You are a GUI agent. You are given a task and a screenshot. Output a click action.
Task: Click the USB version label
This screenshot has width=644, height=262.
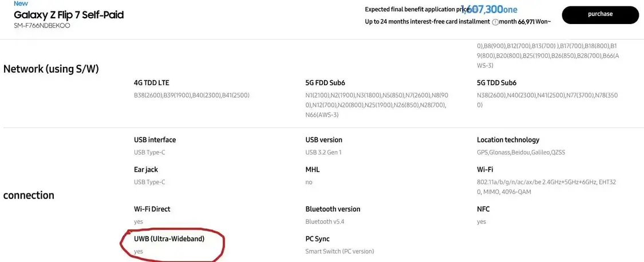tap(324, 140)
